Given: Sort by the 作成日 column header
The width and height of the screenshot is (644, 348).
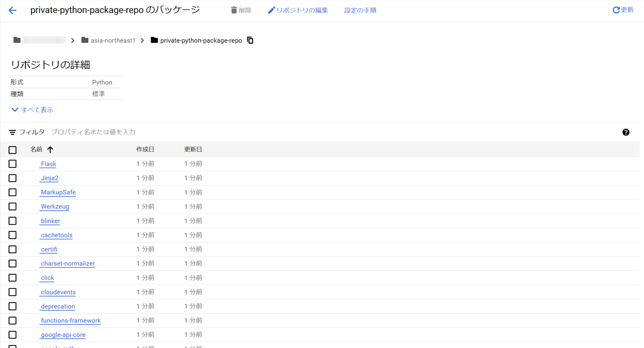Looking at the screenshot, I should point(145,149).
